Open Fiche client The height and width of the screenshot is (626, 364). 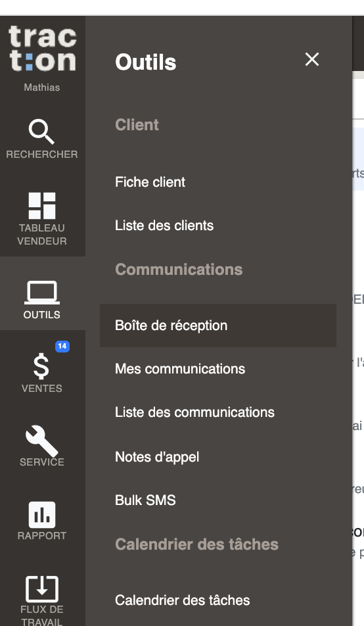[150, 182]
